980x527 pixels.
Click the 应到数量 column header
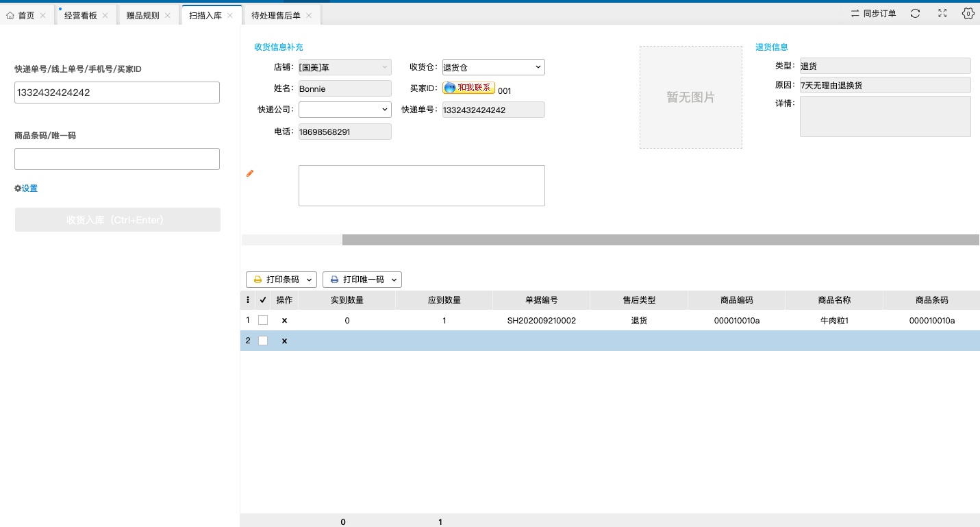(x=444, y=300)
